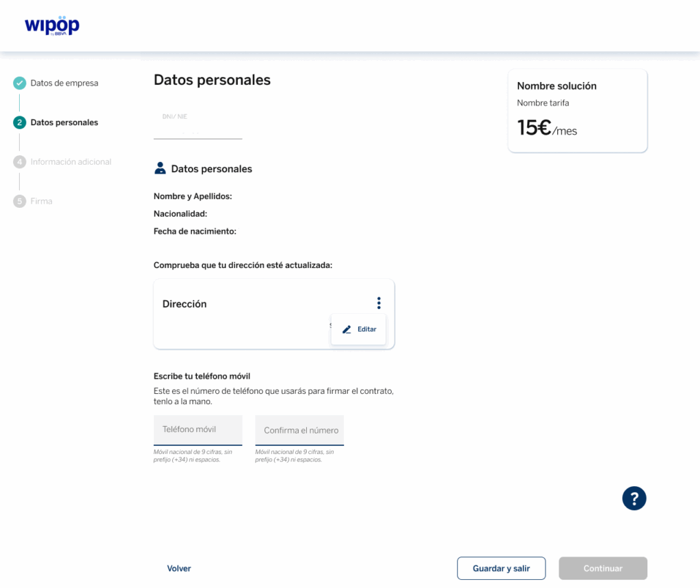Image resolution: width=700 pixels, height=588 pixels.
Task: Go to the Datos de empresa step label
Action: (64, 83)
